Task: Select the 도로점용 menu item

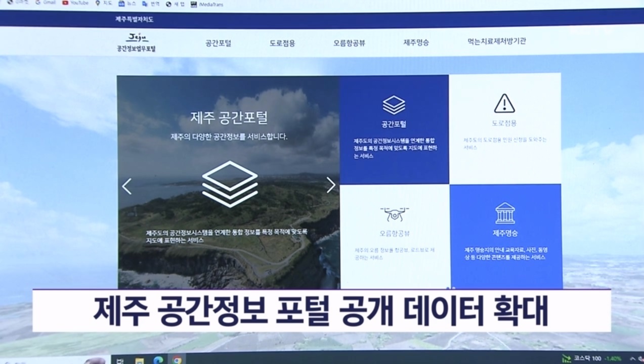Action: tap(282, 43)
